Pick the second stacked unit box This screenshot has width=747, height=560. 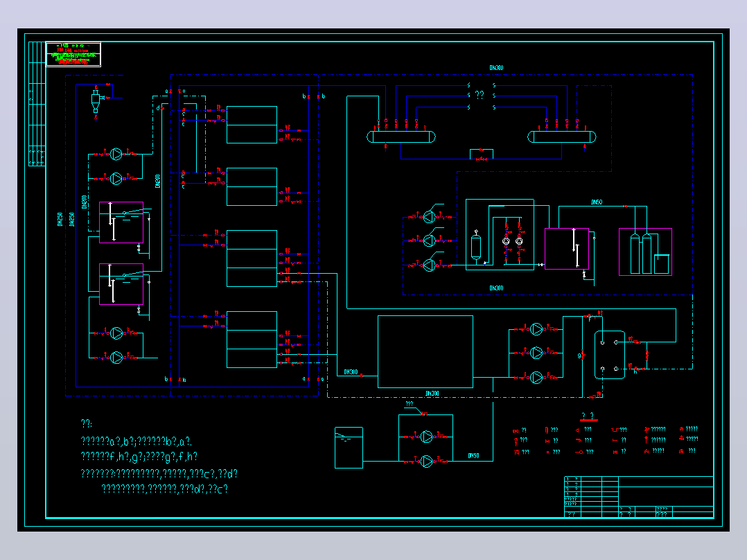pos(252,187)
